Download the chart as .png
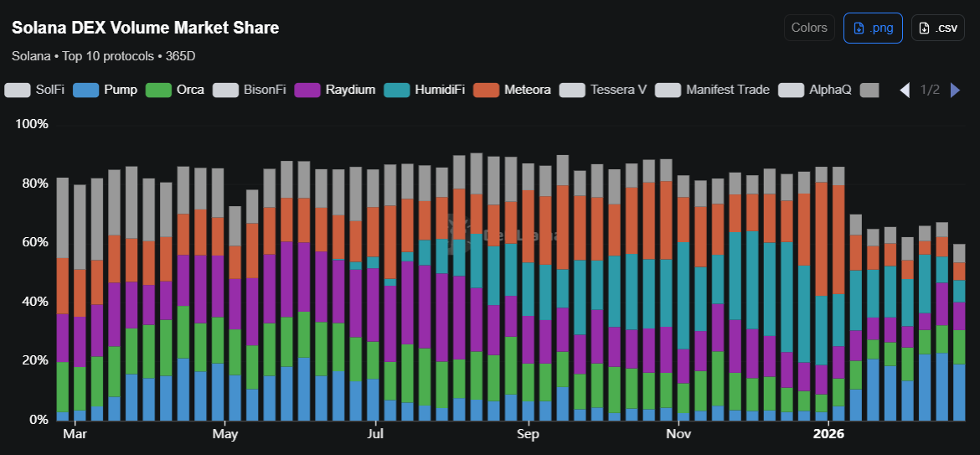 click(x=873, y=28)
